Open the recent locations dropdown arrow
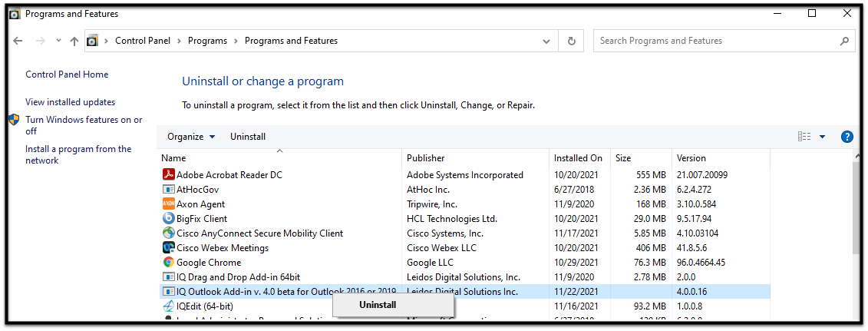Screen dimensions: 868x331 point(58,41)
